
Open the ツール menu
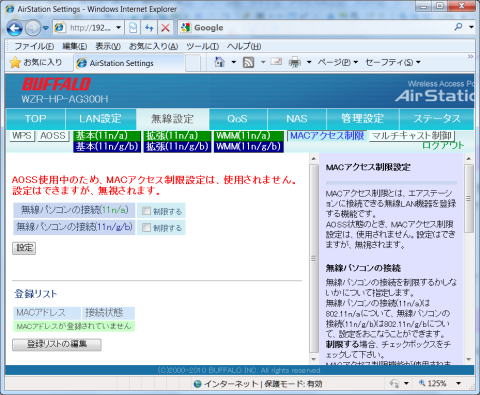coord(203,46)
